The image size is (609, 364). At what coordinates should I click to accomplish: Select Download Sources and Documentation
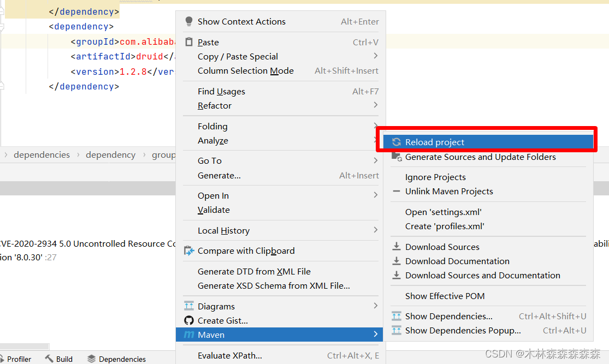[x=488, y=275]
